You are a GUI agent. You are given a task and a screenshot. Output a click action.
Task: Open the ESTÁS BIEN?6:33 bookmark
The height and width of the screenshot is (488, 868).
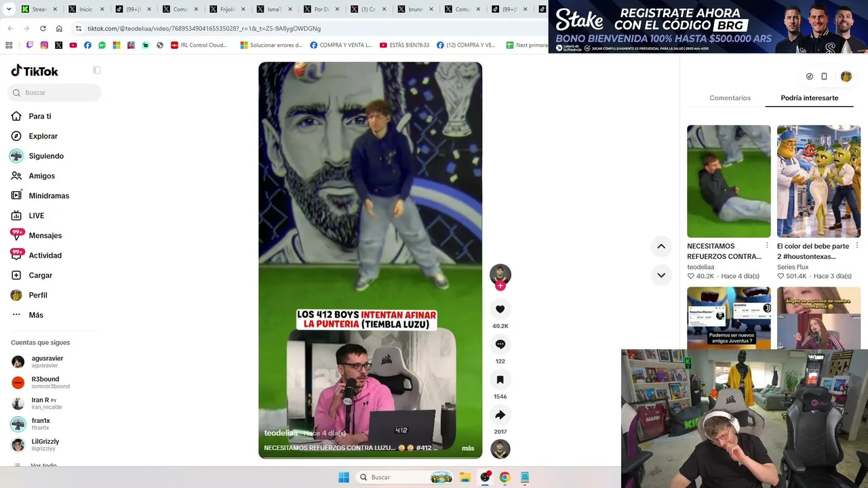404,45
